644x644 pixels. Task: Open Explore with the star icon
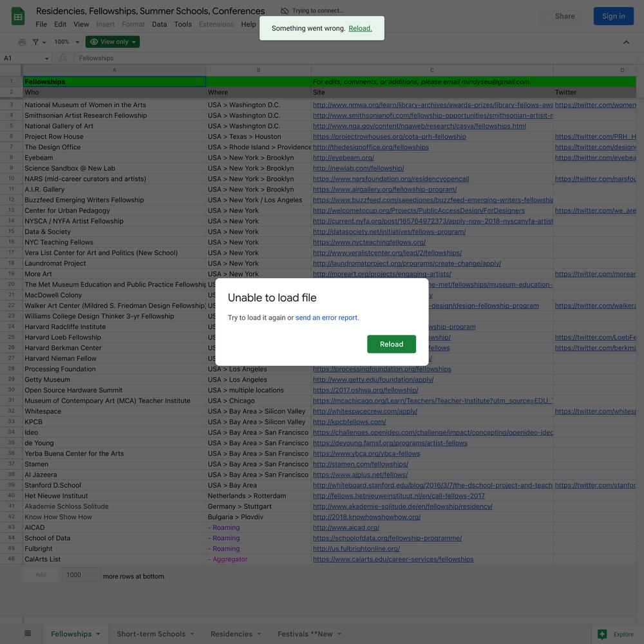click(602, 634)
